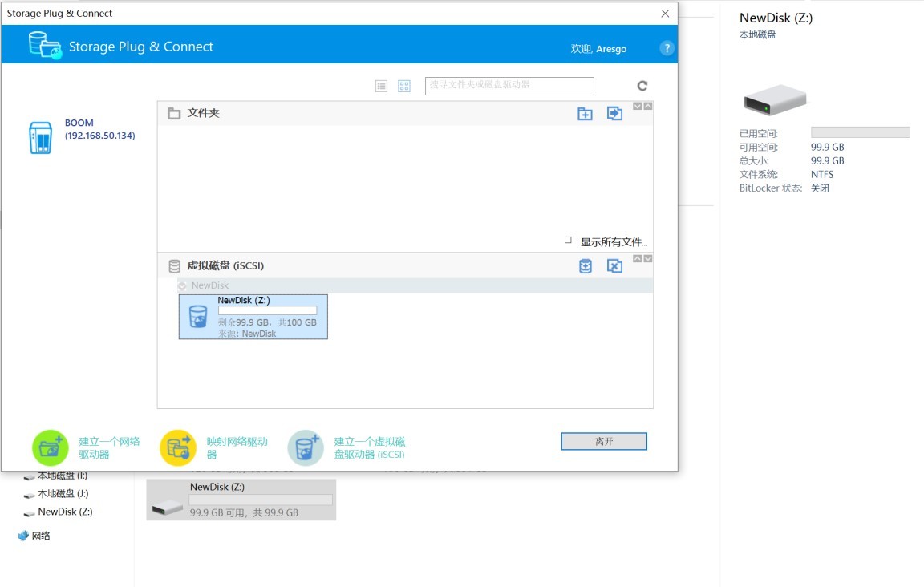The width and height of the screenshot is (924, 587).
Task: Click the disconnect iSCSI disk X icon
Action: point(614,266)
